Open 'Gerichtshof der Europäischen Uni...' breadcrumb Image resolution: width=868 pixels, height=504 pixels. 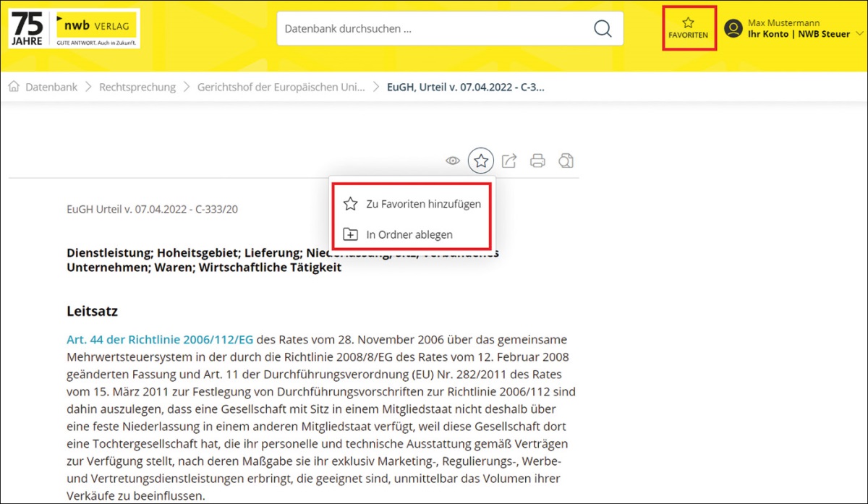pyautogui.click(x=284, y=87)
